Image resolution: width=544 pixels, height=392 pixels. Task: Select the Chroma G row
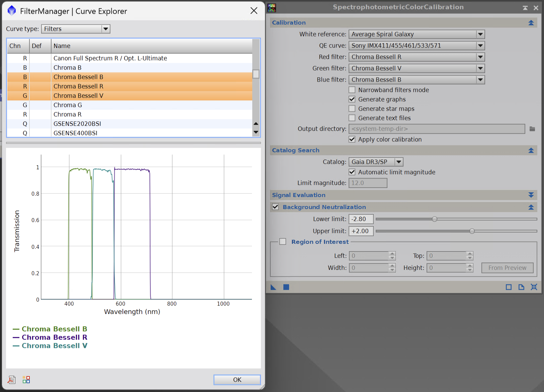tap(129, 105)
